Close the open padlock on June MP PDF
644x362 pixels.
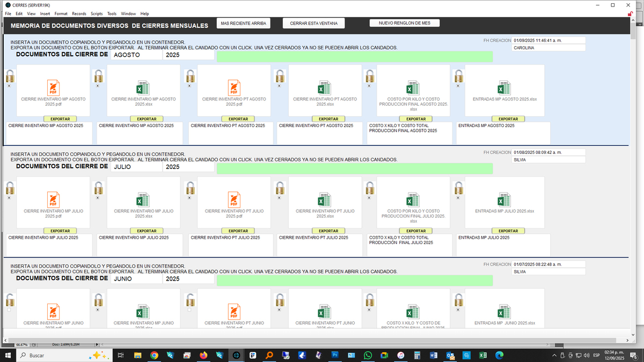(x=10, y=300)
